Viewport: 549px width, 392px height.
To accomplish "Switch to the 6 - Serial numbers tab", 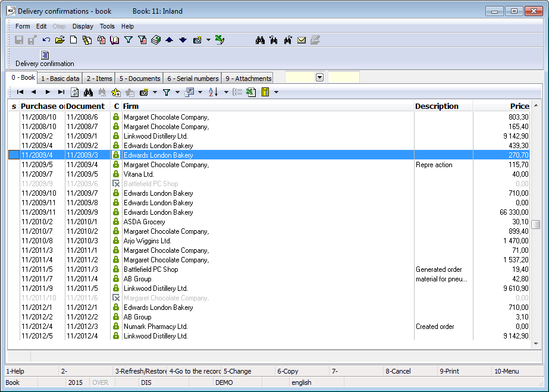I will [193, 79].
